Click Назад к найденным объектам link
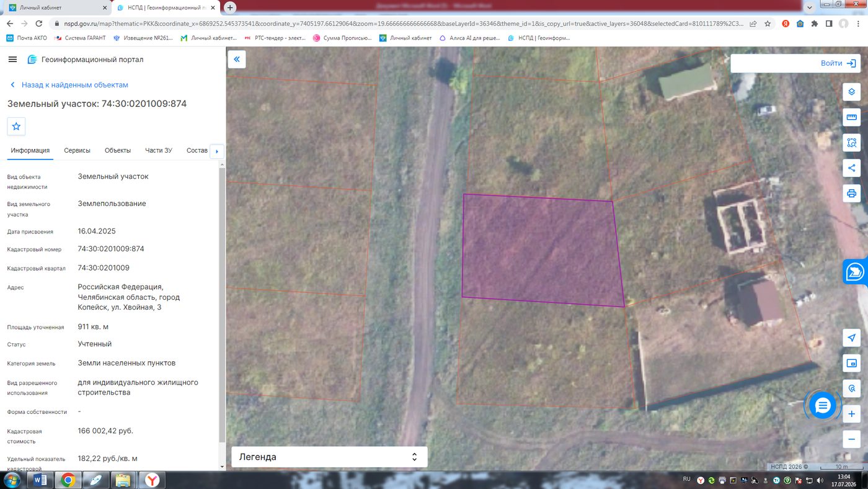868x489 pixels. (x=69, y=85)
